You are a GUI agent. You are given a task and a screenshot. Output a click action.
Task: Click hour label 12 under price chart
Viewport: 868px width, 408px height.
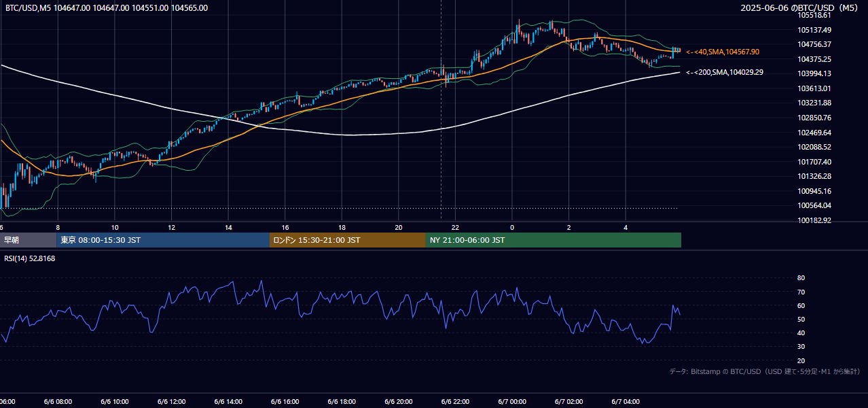tap(171, 227)
